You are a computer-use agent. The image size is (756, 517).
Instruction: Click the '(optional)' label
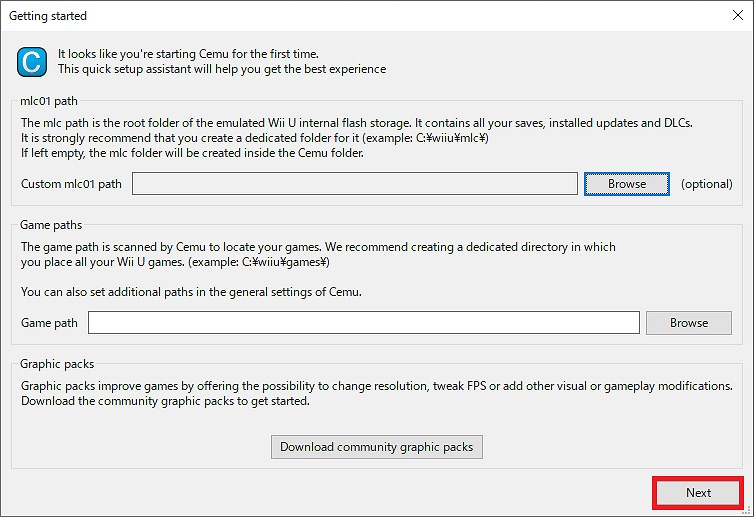(x=706, y=184)
